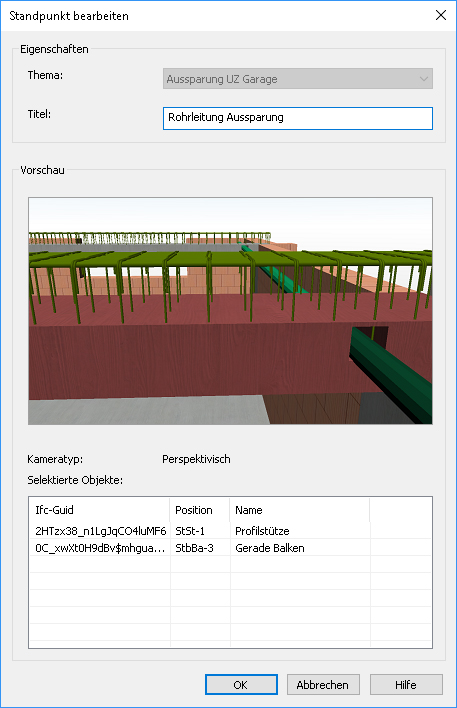The width and height of the screenshot is (457, 708).
Task: Select the Ifc-Guid column header
Action: pos(99,510)
